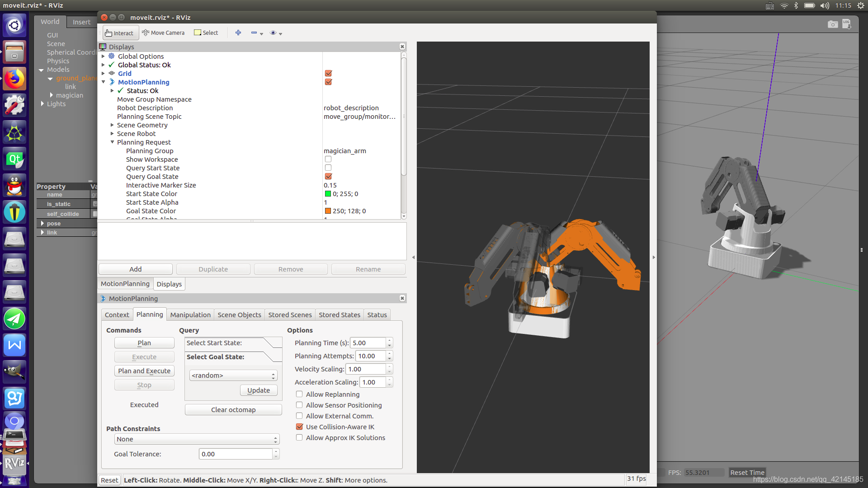
Task: Click the minus remove-tool icon
Action: [254, 33]
